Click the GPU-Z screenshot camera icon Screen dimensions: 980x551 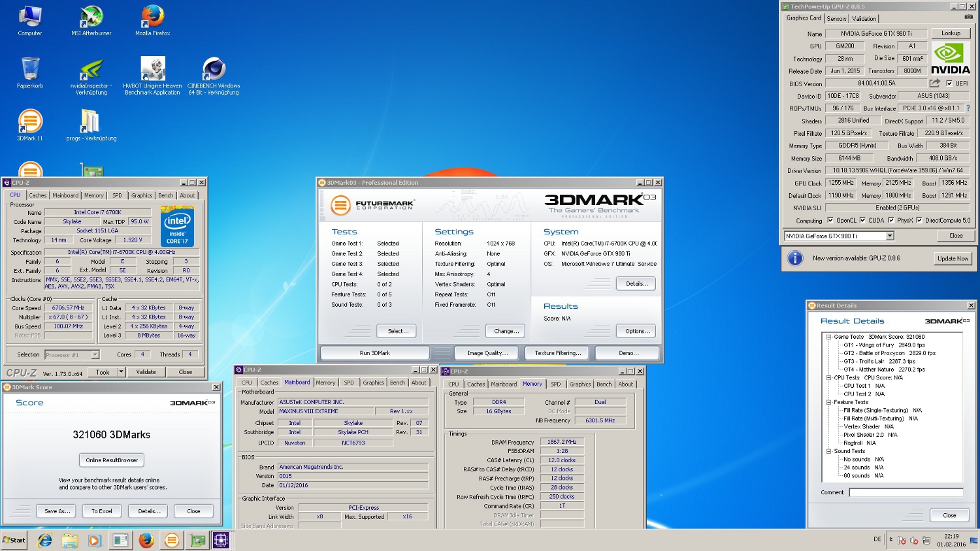coord(969,17)
